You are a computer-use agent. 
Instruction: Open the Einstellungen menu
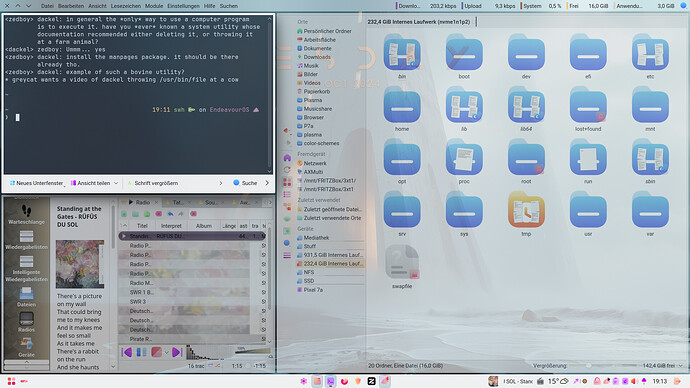tap(183, 6)
